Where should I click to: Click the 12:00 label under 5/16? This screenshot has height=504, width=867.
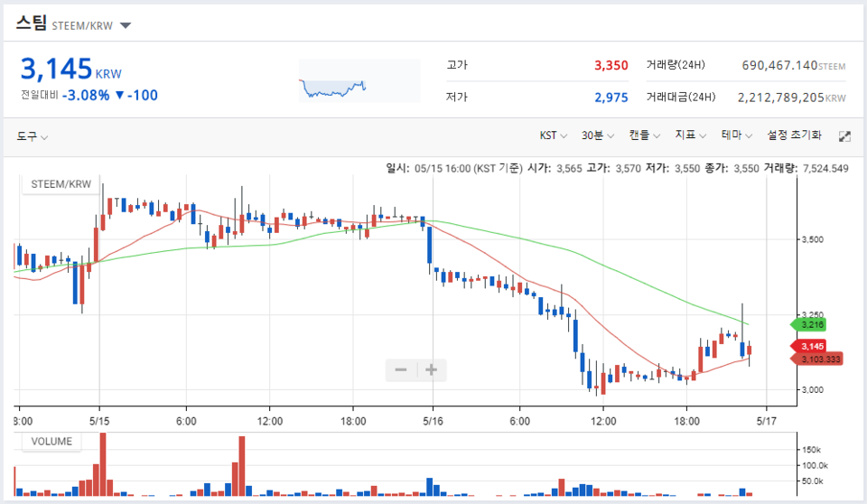[x=603, y=421]
